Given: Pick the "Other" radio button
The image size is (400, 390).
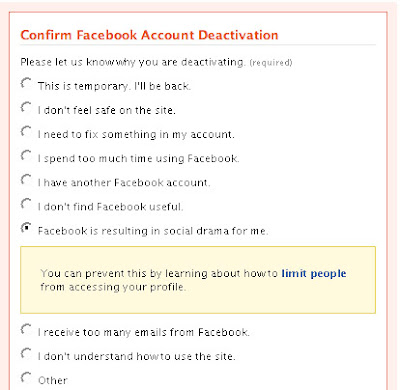Looking at the screenshot, I should [26, 377].
